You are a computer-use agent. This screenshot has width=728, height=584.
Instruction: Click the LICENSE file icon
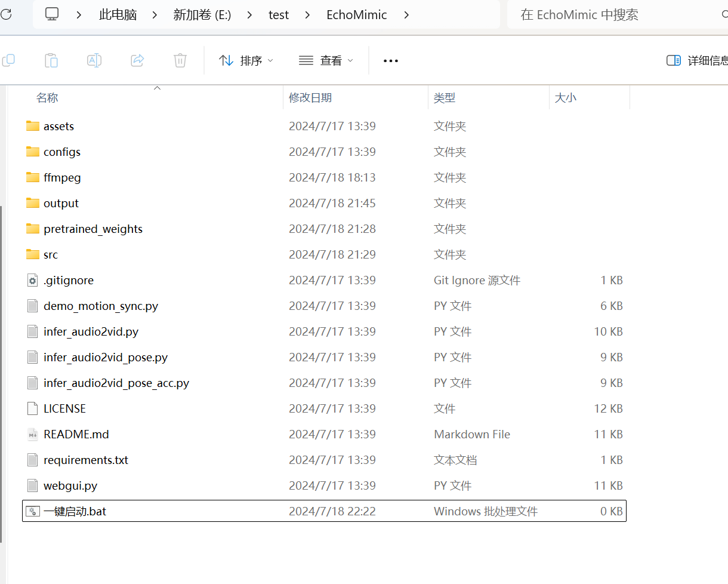[x=33, y=408]
